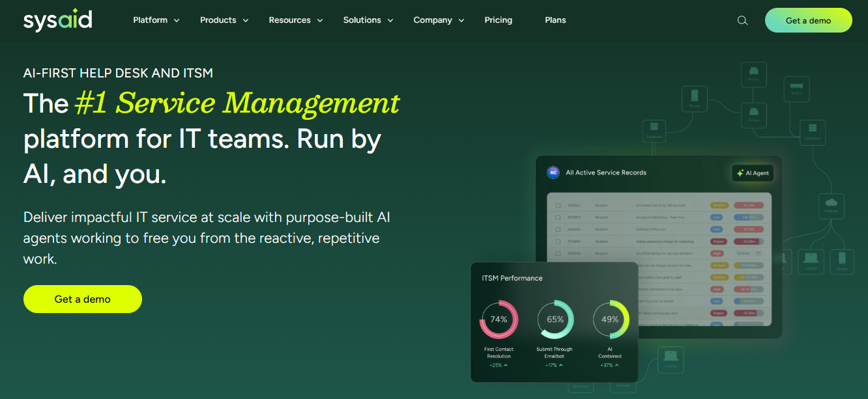Click the gradient Get a demo button in header
The image size is (868, 399).
tap(809, 20)
